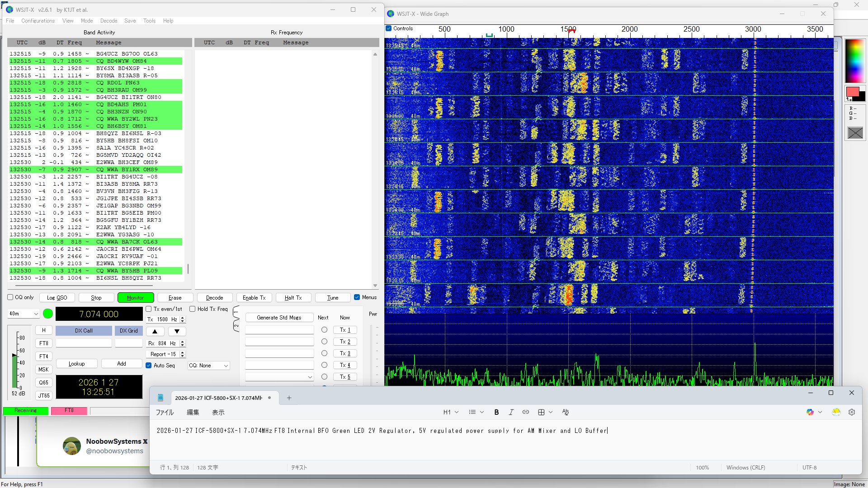Click the swap foreground background colors arrow

(849, 99)
